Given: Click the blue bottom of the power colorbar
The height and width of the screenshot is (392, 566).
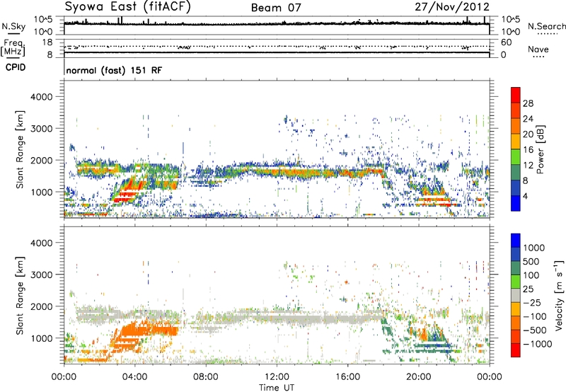Looking at the screenshot, I should [516, 204].
